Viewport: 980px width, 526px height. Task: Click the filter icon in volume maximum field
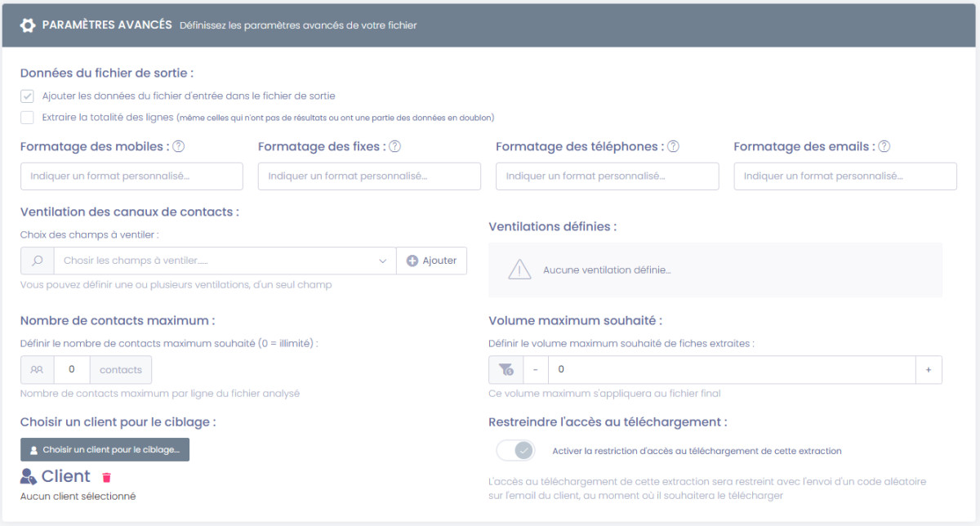(506, 370)
